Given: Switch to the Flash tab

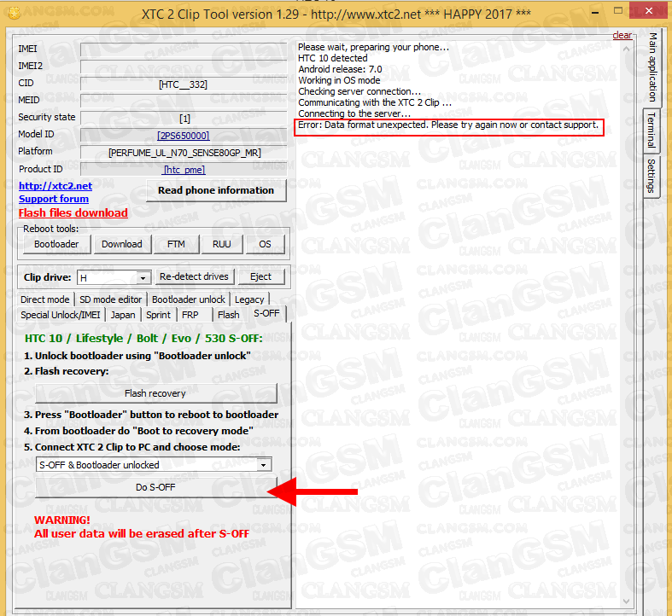Looking at the screenshot, I should [x=229, y=315].
